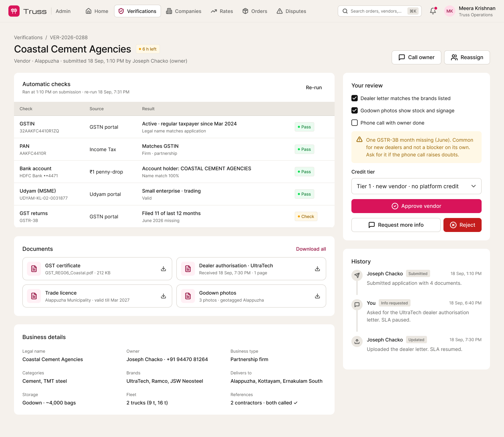Click the UDYAM-KL-02-0031877 registration number
This screenshot has width=504, height=437.
point(44,198)
